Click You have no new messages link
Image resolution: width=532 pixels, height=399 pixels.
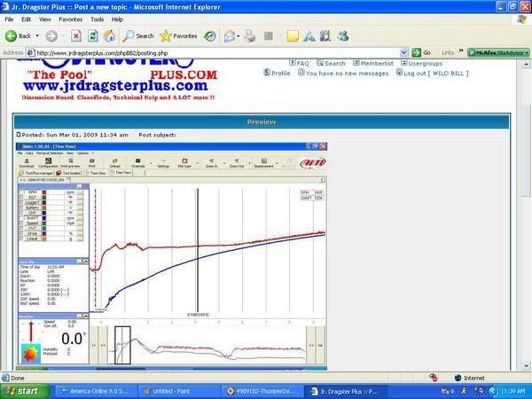coord(343,73)
